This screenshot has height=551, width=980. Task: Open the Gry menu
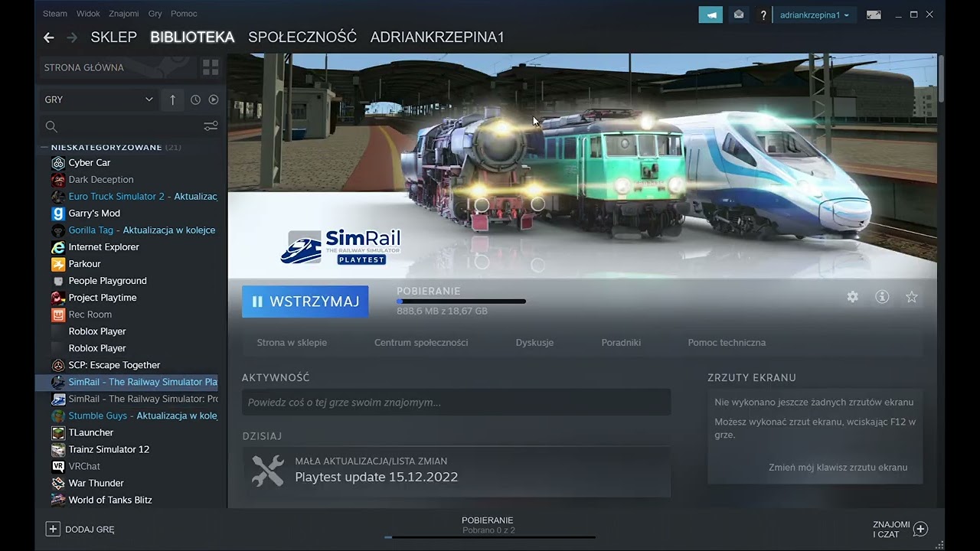pos(155,14)
